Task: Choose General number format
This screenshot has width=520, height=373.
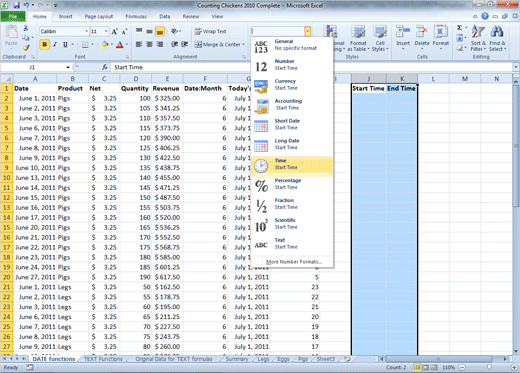Action: tap(292, 46)
